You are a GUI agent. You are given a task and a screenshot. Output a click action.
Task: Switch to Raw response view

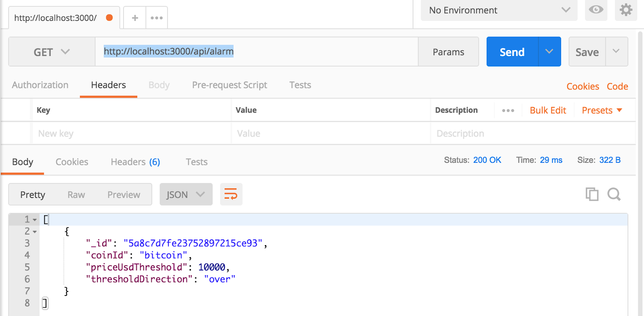pyautogui.click(x=76, y=195)
